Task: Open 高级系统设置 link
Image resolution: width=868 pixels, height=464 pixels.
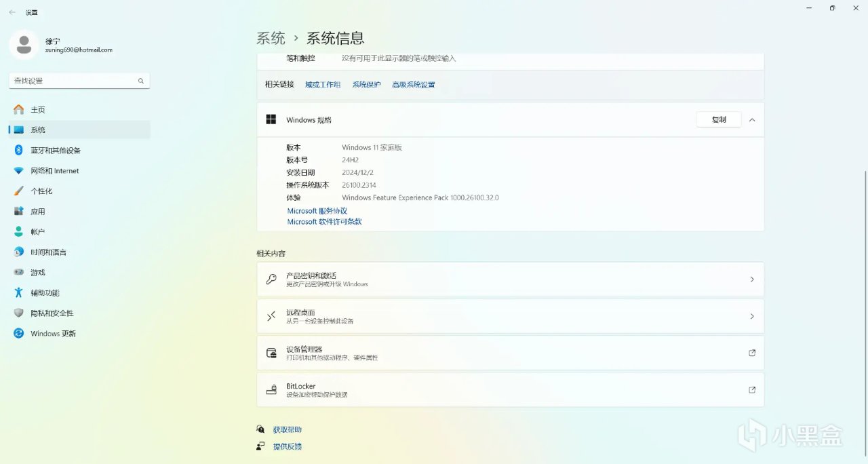Action: [x=414, y=85]
